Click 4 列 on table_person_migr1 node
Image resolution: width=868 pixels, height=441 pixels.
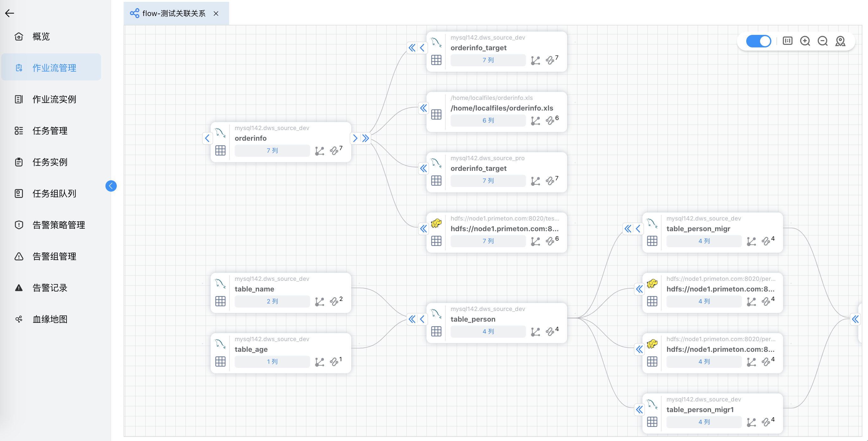click(x=704, y=422)
